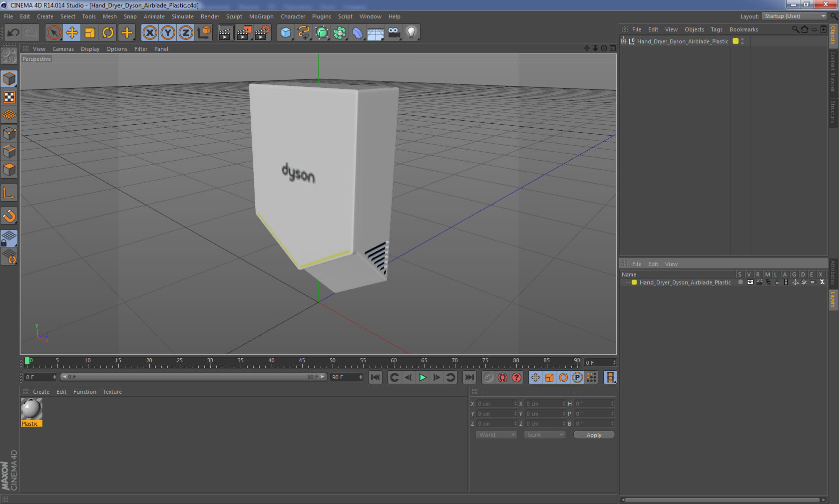The image size is (839, 504).
Task: Open the Character menu
Action: click(293, 16)
